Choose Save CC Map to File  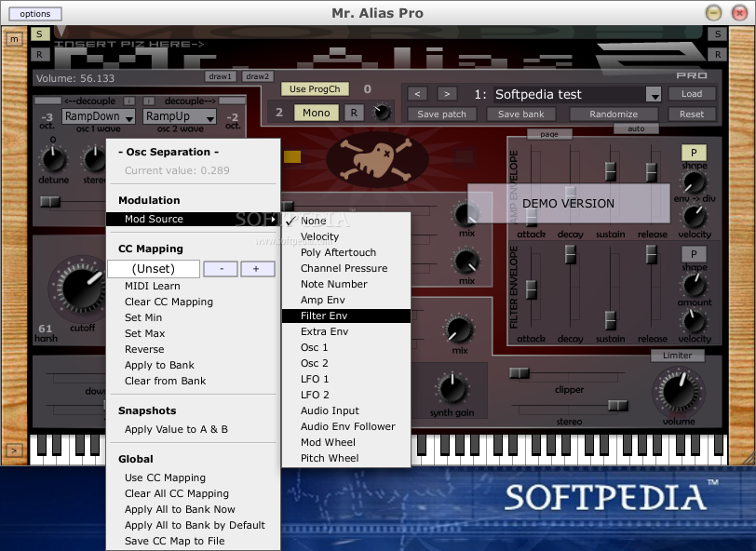pyautogui.click(x=193, y=541)
